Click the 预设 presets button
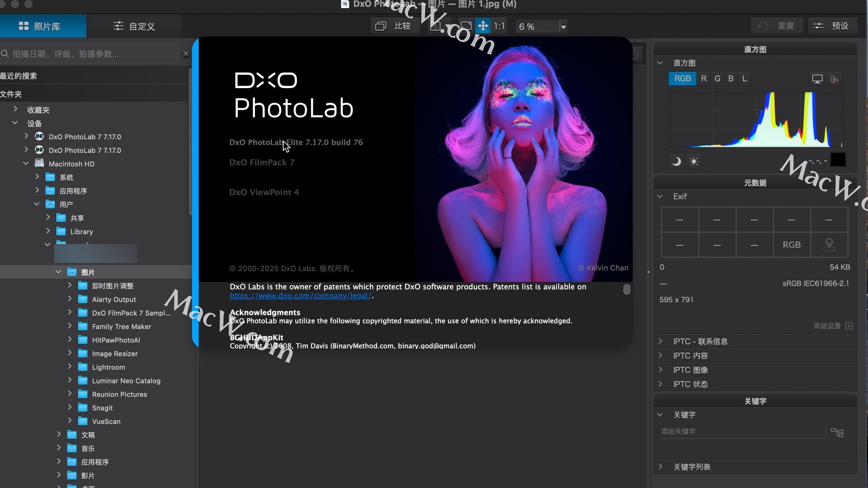 coord(832,26)
